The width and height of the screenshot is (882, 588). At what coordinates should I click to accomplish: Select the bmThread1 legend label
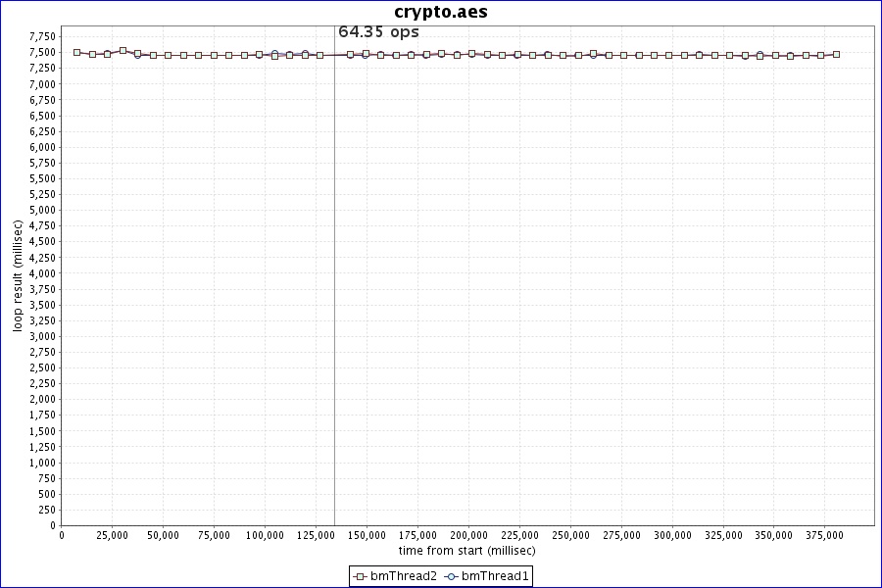tap(495, 576)
